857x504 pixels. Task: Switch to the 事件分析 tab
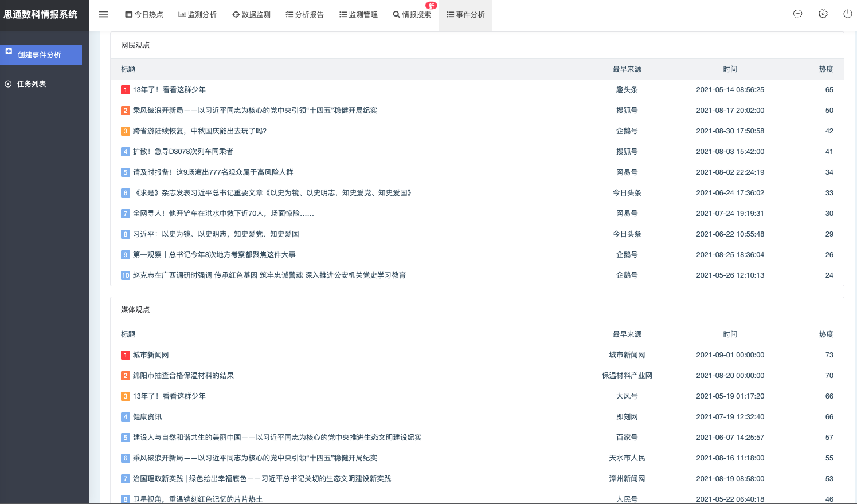pyautogui.click(x=465, y=14)
